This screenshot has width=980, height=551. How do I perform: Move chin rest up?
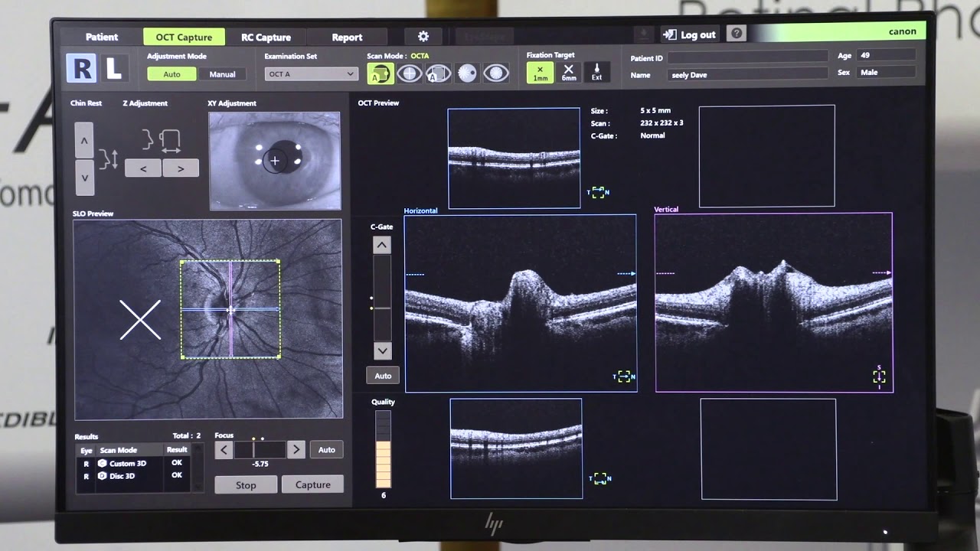click(x=84, y=141)
